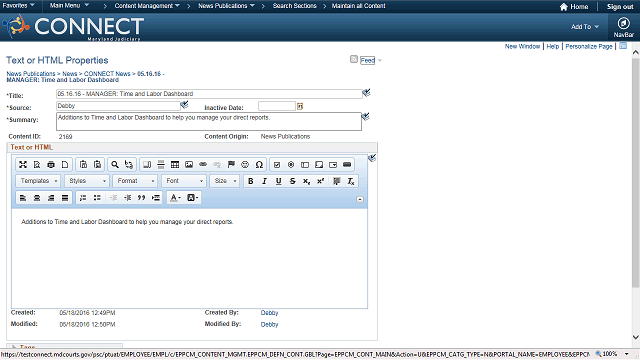Open the NavBar

pos(623,27)
